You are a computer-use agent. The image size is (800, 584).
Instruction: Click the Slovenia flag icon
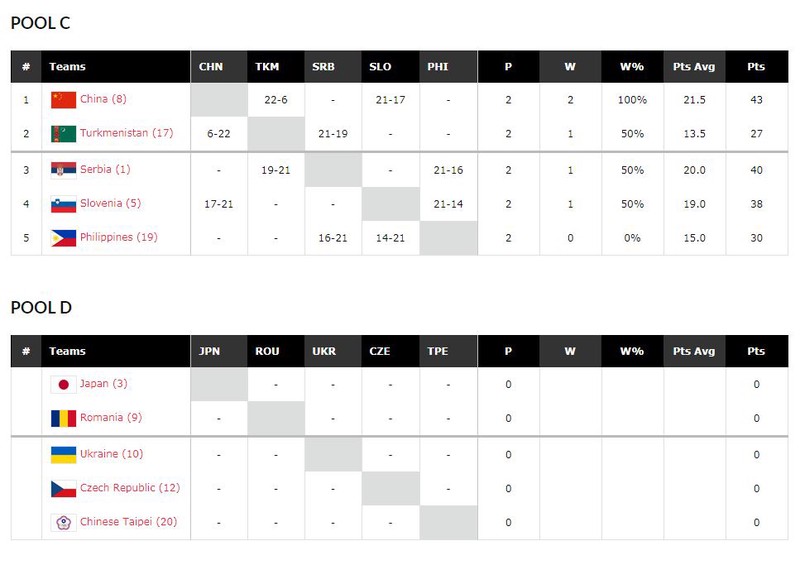pyautogui.click(x=64, y=204)
